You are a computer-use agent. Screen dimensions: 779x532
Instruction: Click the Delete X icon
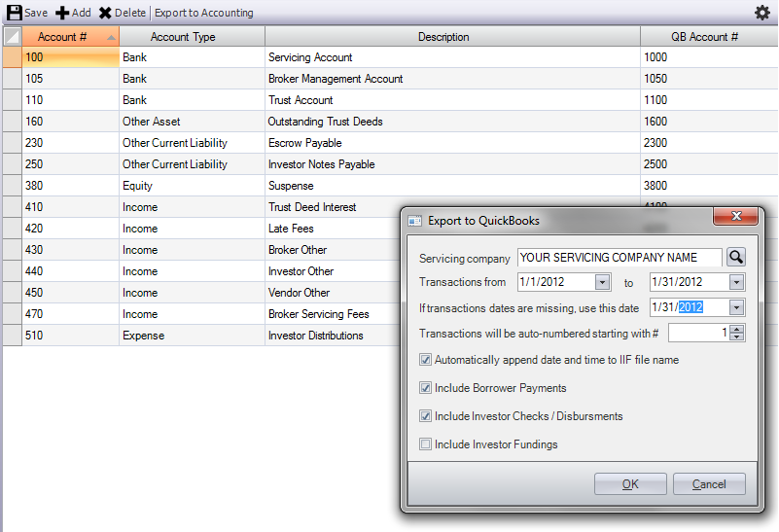tap(105, 13)
